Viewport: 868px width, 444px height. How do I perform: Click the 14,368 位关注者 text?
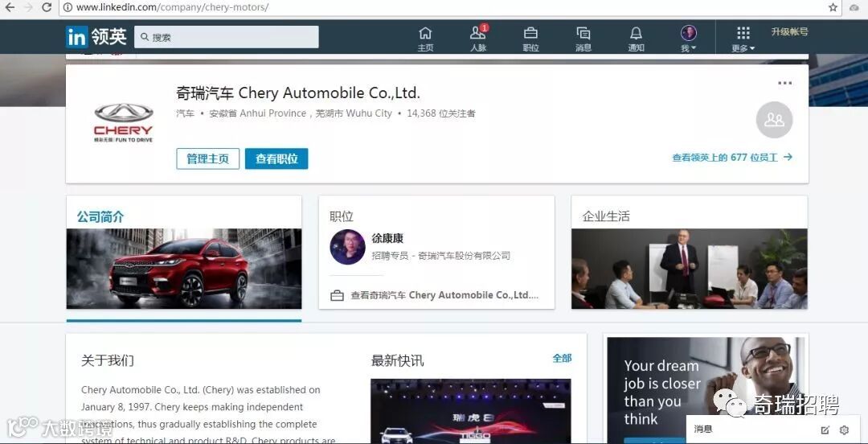coord(441,113)
